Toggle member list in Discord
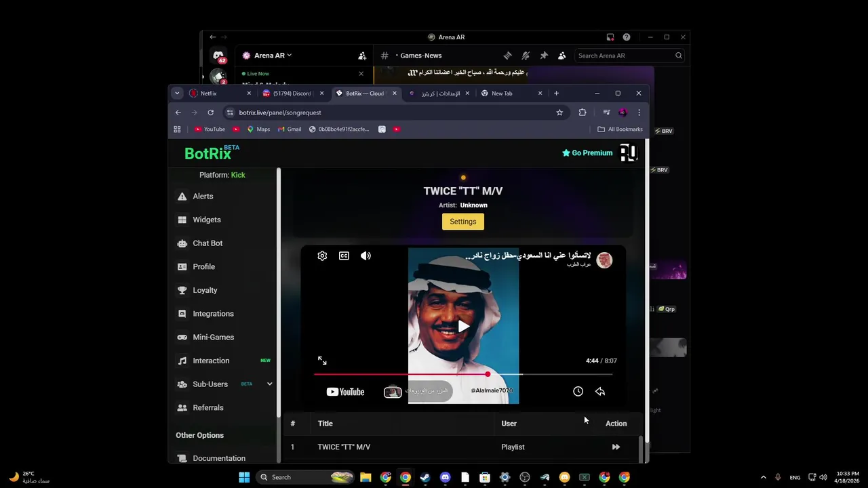 (561, 56)
